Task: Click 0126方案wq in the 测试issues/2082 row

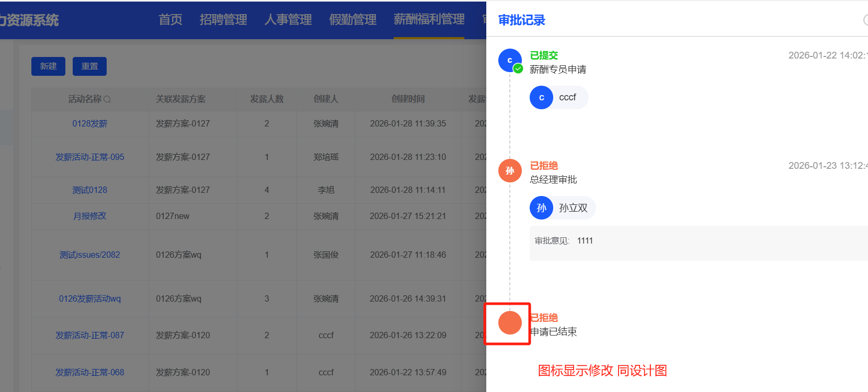Action: tap(178, 255)
